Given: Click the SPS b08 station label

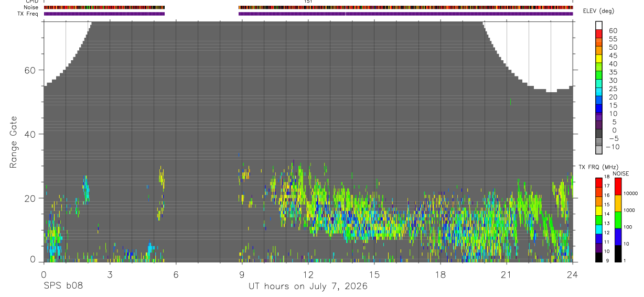Looking at the screenshot, I should click(63, 287).
